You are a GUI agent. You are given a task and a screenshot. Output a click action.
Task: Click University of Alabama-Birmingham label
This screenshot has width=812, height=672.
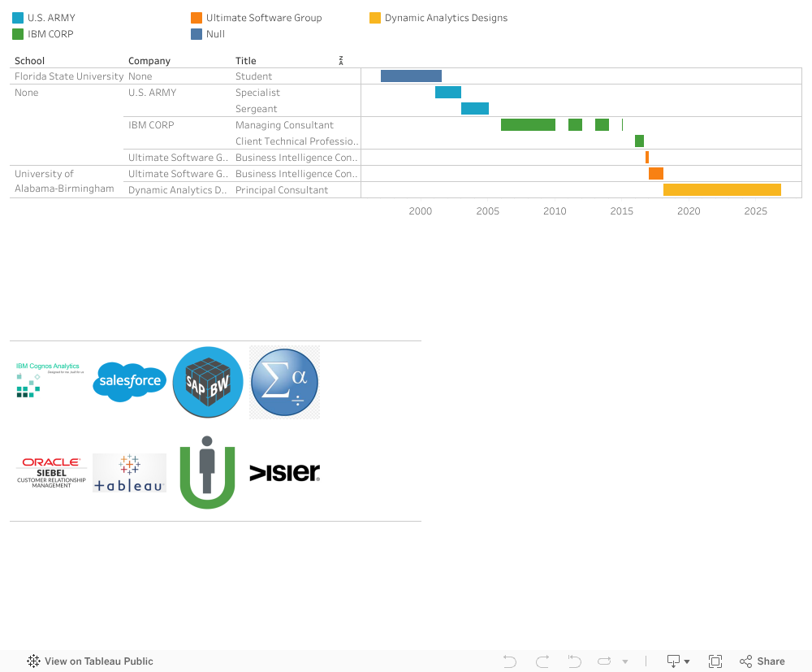click(64, 181)
